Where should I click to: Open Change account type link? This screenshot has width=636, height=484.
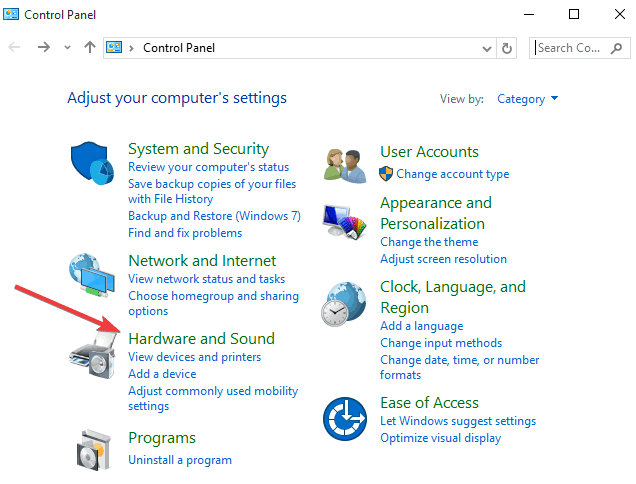pos(452,174)
